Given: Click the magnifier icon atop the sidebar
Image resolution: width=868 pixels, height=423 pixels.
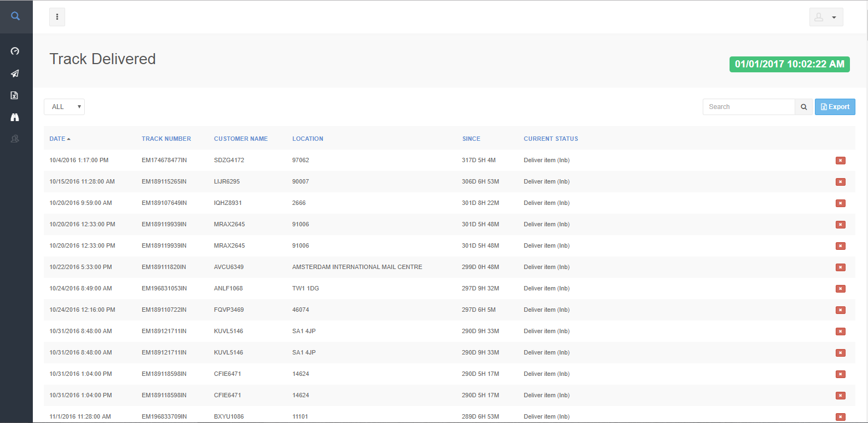Looking at the screenshot, I should point(15,16).
